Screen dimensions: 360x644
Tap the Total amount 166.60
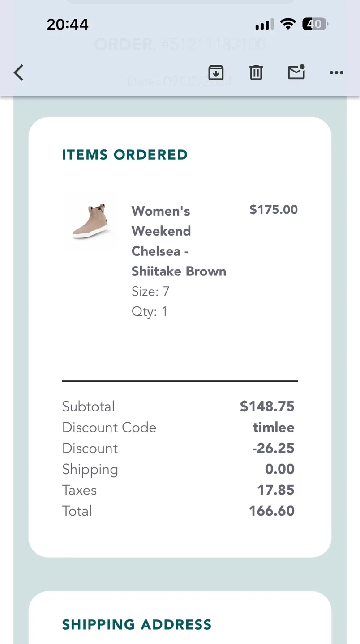271,511
